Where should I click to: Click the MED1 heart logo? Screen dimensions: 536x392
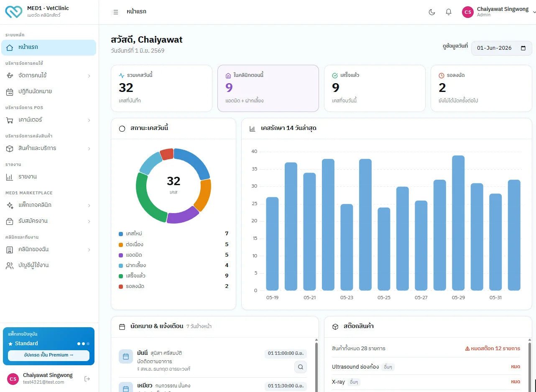(14, 11)
